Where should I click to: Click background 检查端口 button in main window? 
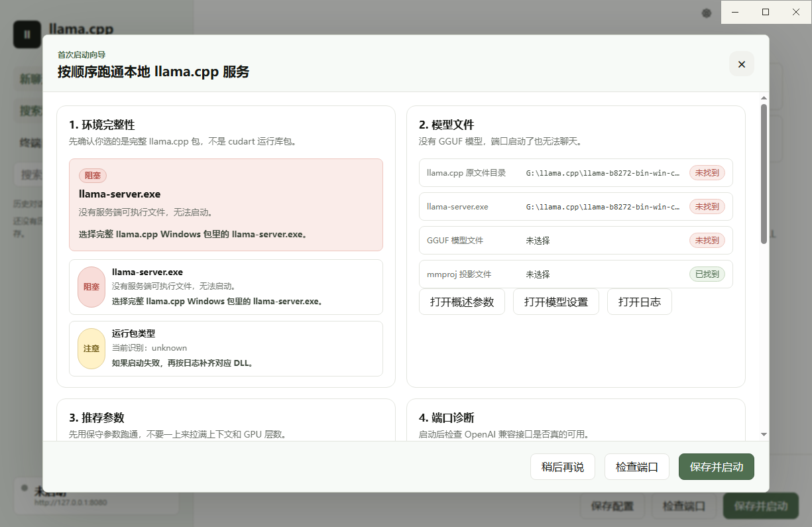click(684, 506)
